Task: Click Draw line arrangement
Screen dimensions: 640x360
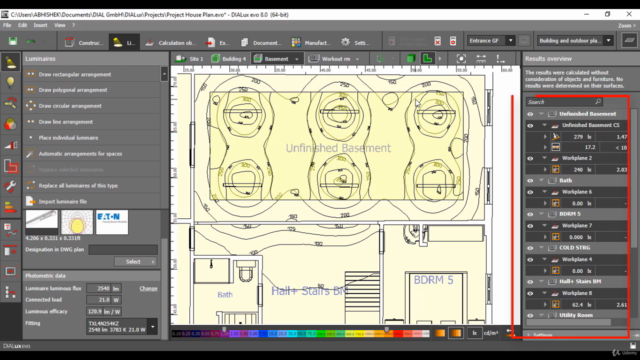Action: [x=66, y=122]
